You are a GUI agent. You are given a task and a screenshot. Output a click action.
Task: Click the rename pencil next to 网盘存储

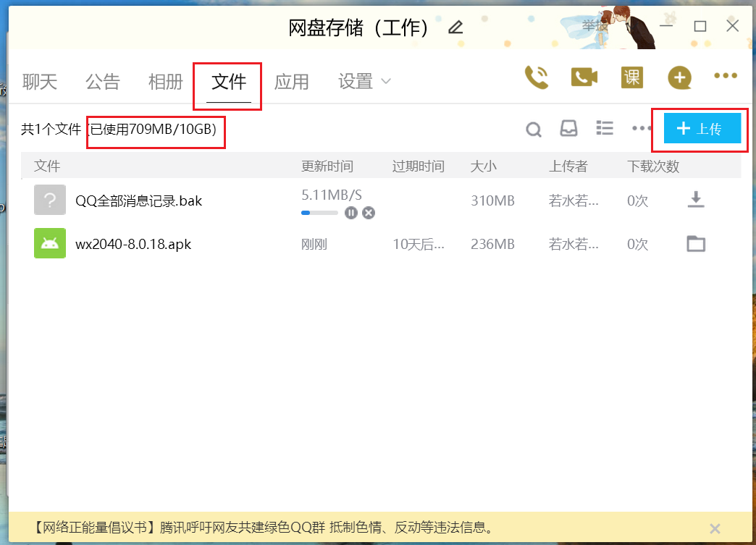pyautogui.click(x=455, y=27)
